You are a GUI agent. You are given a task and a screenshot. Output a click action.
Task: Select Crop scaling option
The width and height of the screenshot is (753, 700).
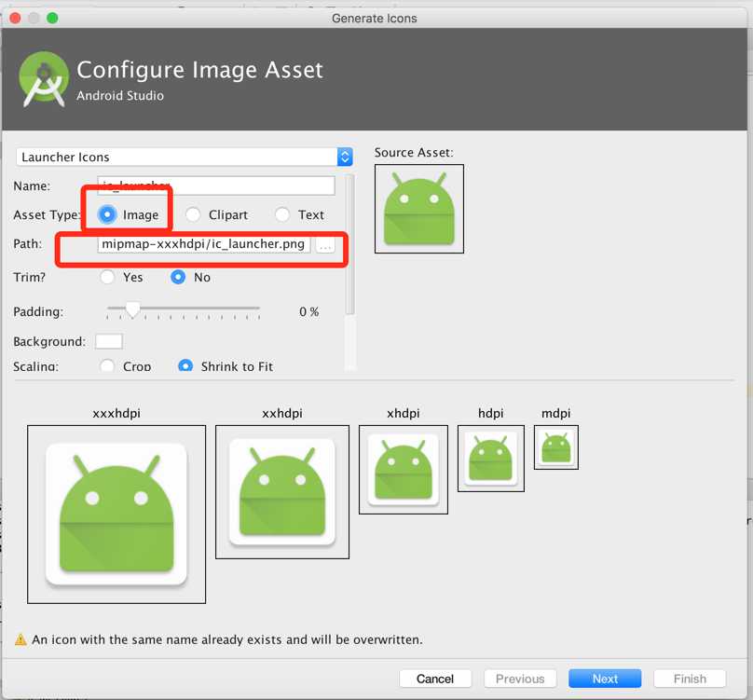[107, 365]
